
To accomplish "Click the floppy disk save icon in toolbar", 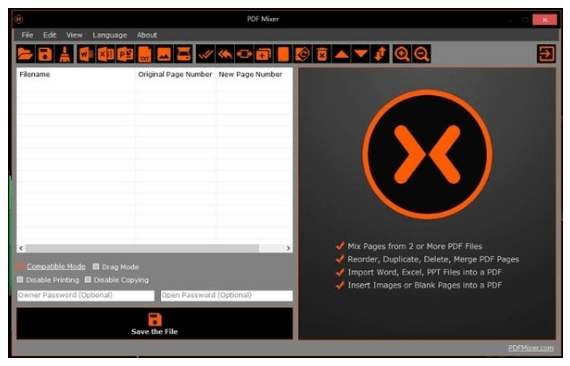I will click(45, 54).
